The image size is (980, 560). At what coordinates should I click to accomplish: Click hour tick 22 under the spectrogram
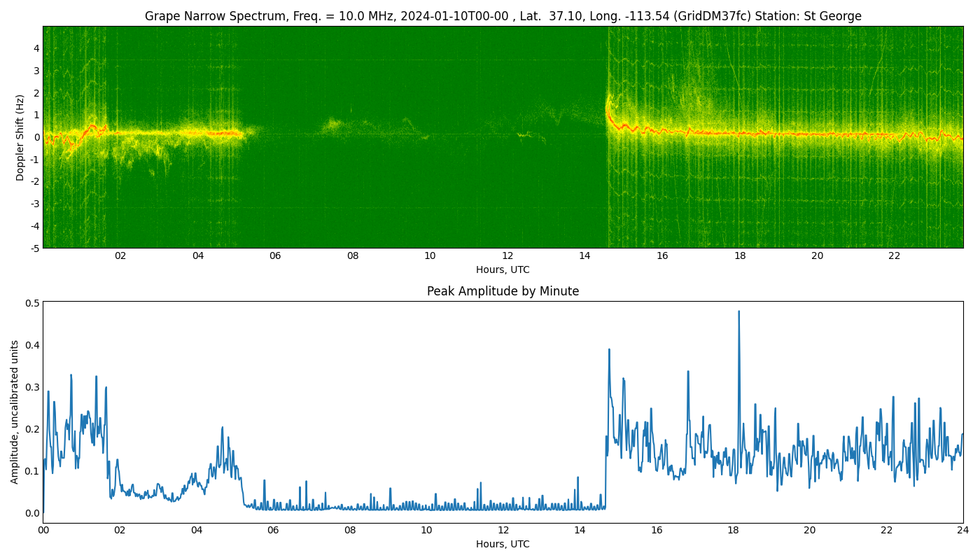pyautogui.click(x=895, y=256)
